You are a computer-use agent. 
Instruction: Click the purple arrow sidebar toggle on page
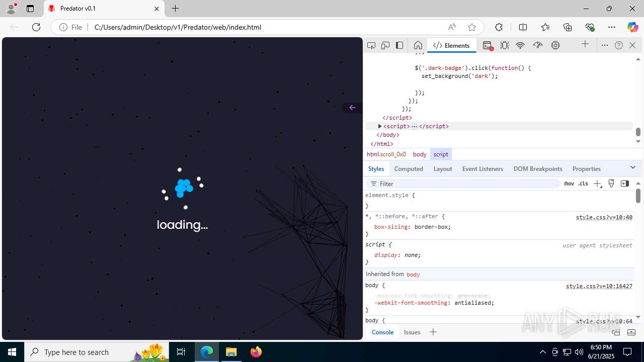click(x=352, y=107)
